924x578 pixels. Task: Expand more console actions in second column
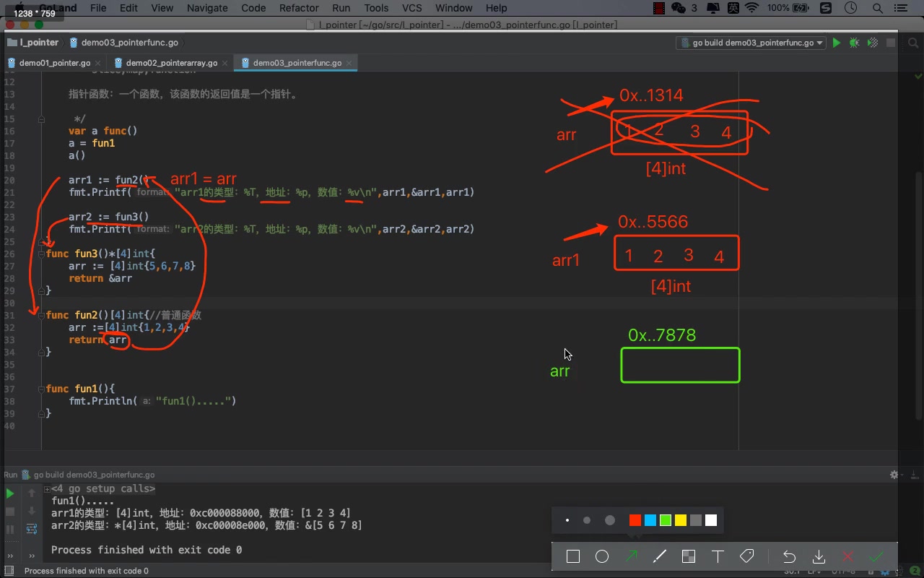(32, 556)
